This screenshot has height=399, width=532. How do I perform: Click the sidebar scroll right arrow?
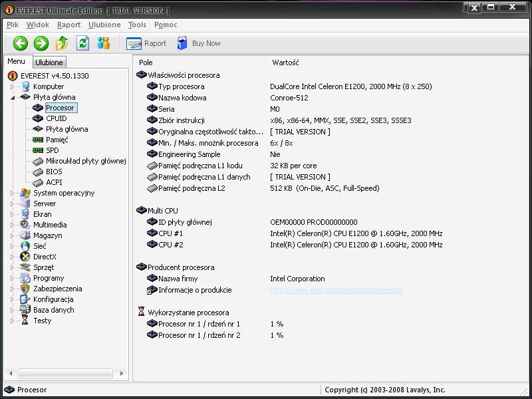click(x=122, y=374)
